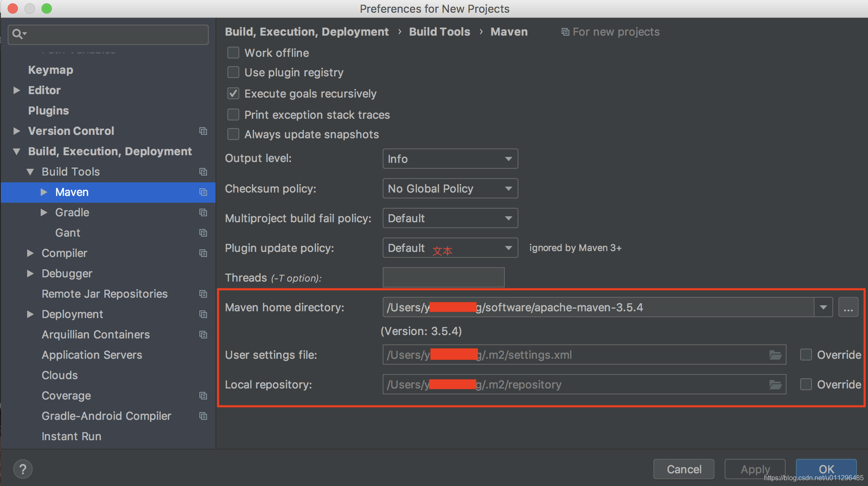Expand the Deployment tree node
This screenshot has width=868, height=486.
[30, 314]
